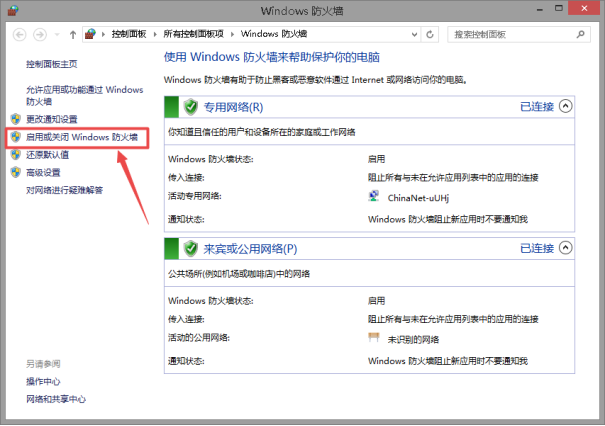Click shield icon beside 更改通知设置
605x426 pixels.
click(x=15, y=119)
